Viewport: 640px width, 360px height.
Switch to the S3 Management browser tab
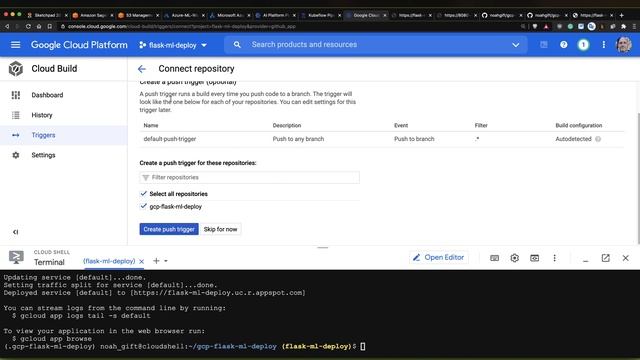138,15
